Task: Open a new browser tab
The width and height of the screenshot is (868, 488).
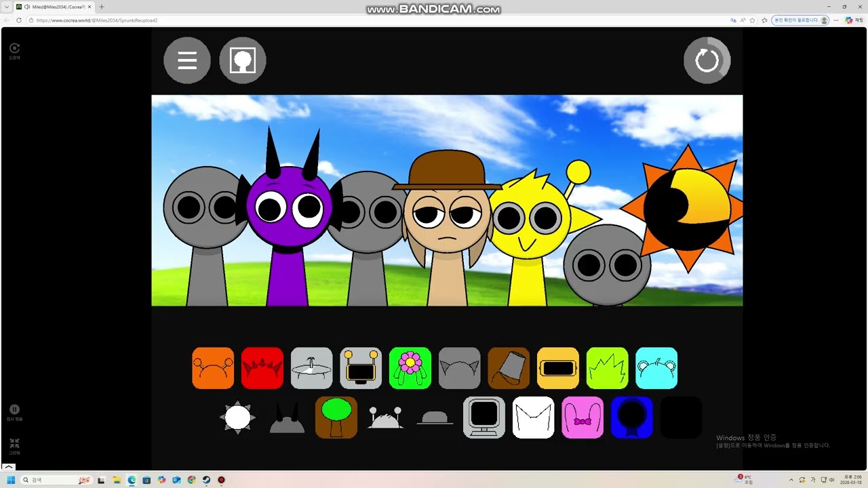Action: click(102, 7)
